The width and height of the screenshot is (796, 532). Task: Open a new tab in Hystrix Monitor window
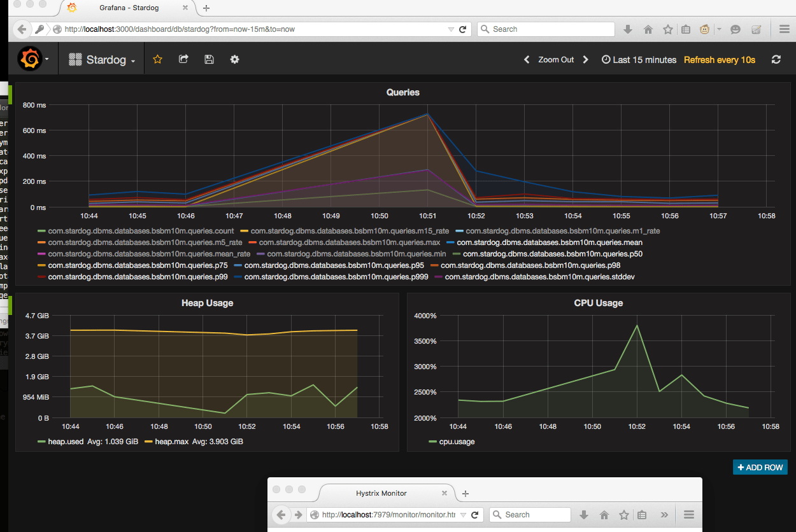point(466,494)
